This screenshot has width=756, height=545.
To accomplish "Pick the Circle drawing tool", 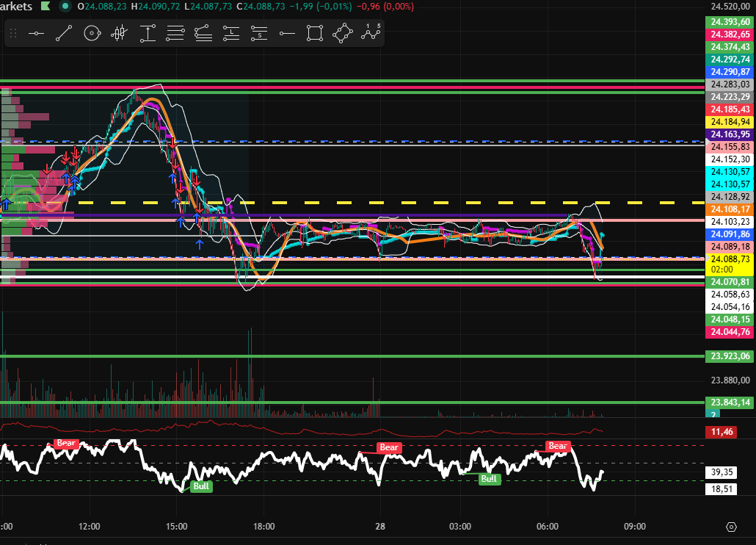I will tap(92, 33).
